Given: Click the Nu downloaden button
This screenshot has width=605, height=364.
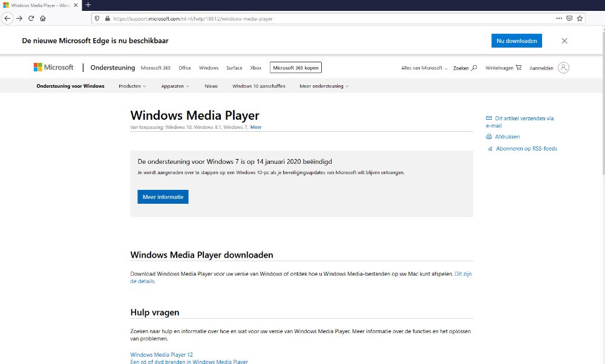Looking at the screenshot, I should (x=517, y=41).
